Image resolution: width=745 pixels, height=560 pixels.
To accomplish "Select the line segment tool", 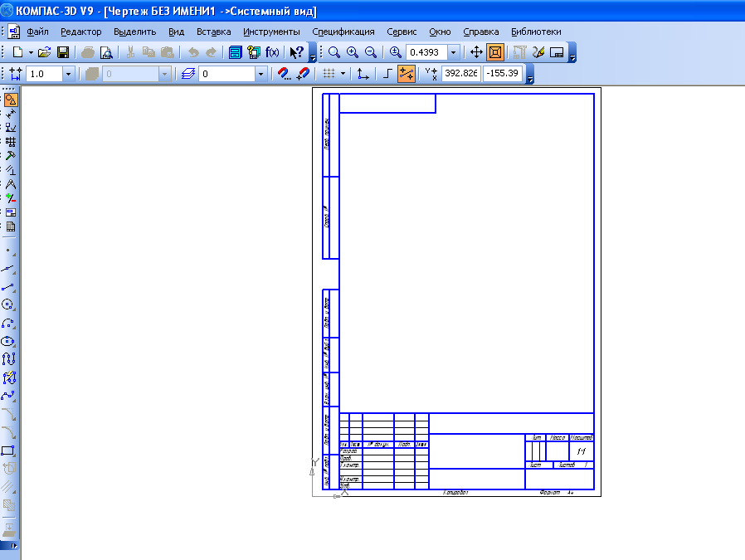I will 8,287.
